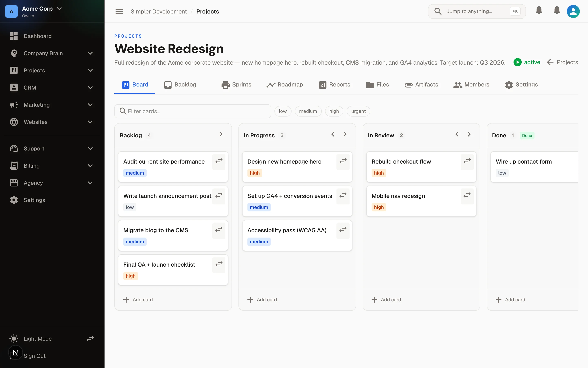588x368 pixels.
Task: Expand the Projects sidebar section
Action: click(90, 70)
